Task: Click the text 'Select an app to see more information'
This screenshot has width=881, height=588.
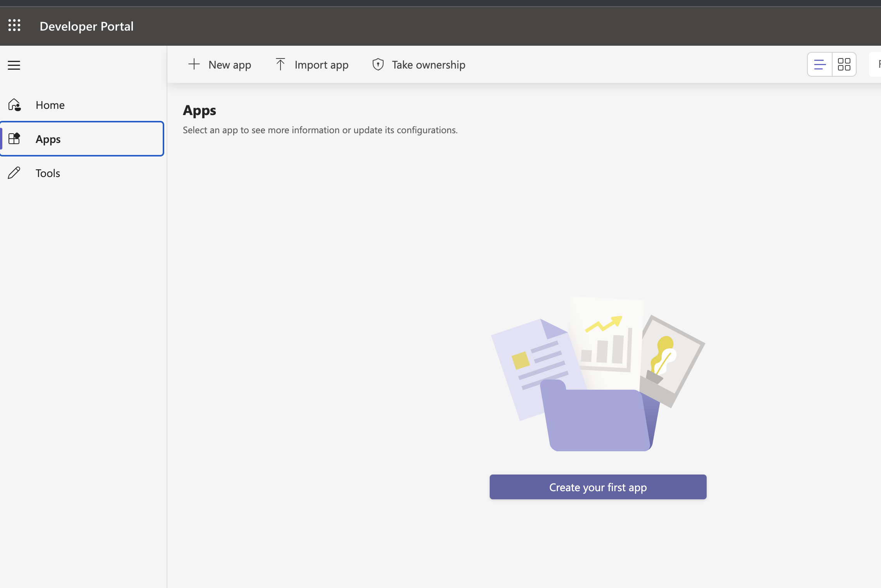Action: (x=261, y=130)
